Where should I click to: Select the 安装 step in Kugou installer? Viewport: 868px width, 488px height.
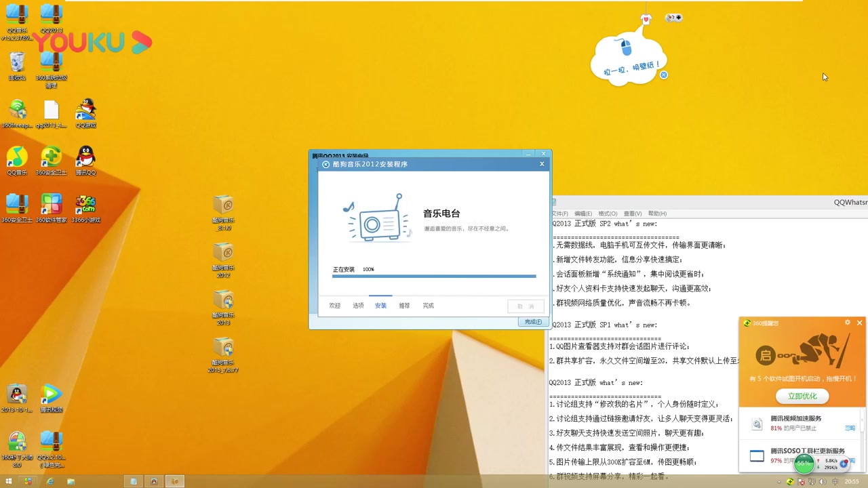coord(380,306)
